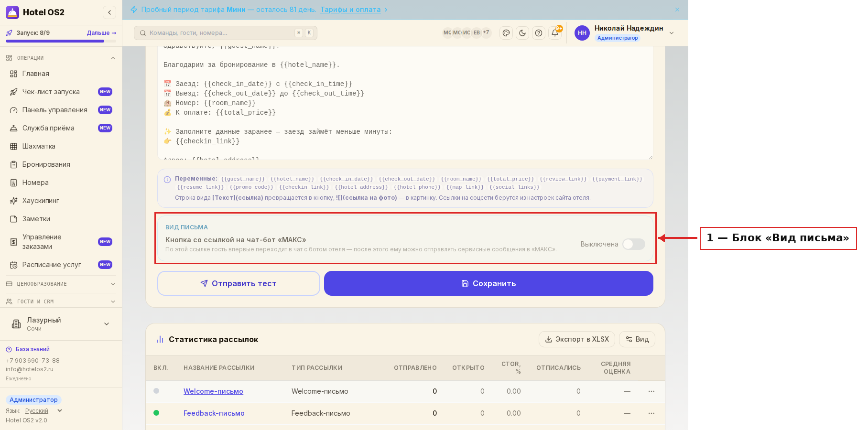Focus the Команды, гости, номера search field

226,33
